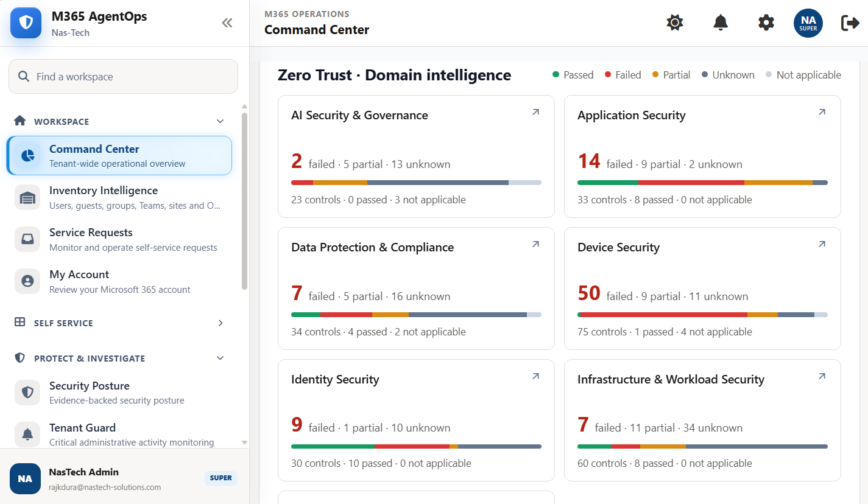The height and width of the screenshot is (504, 868).
Task: Open Identity Security detail arrow
Action: tap(535, 376)
